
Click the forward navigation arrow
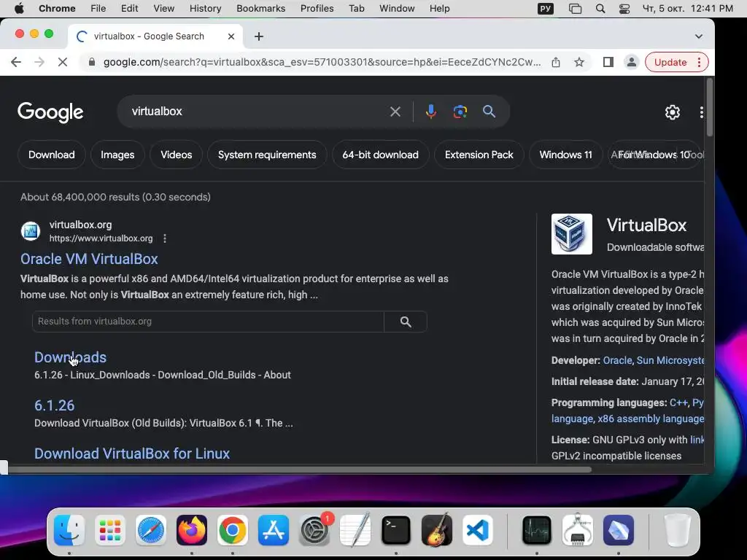39,62
